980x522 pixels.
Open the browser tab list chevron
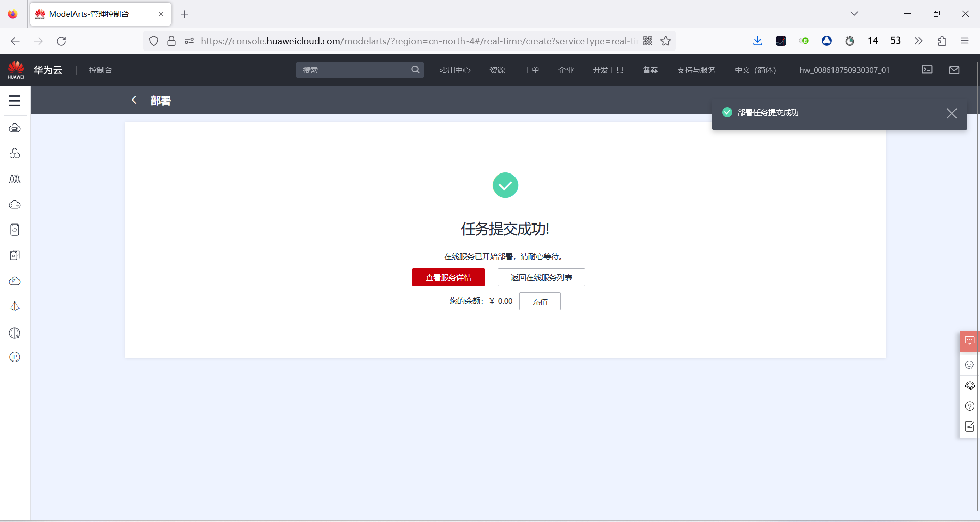pyautogui.click(x=854, y=14)
